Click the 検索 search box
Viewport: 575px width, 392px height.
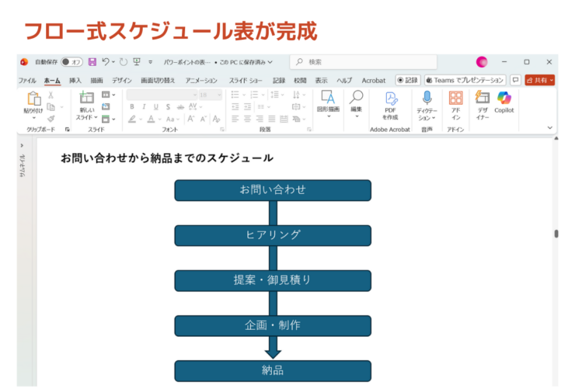coord(364,62)
